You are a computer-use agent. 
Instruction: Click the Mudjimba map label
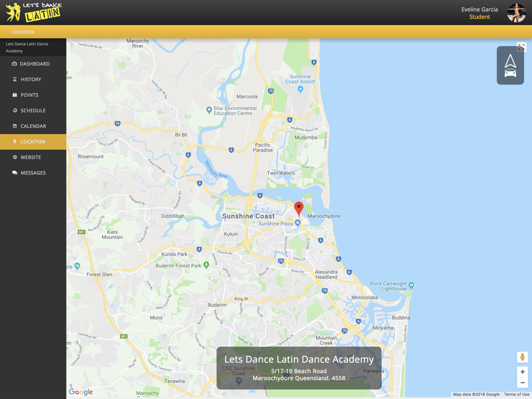pyautogui.click(x=306, y=137)
